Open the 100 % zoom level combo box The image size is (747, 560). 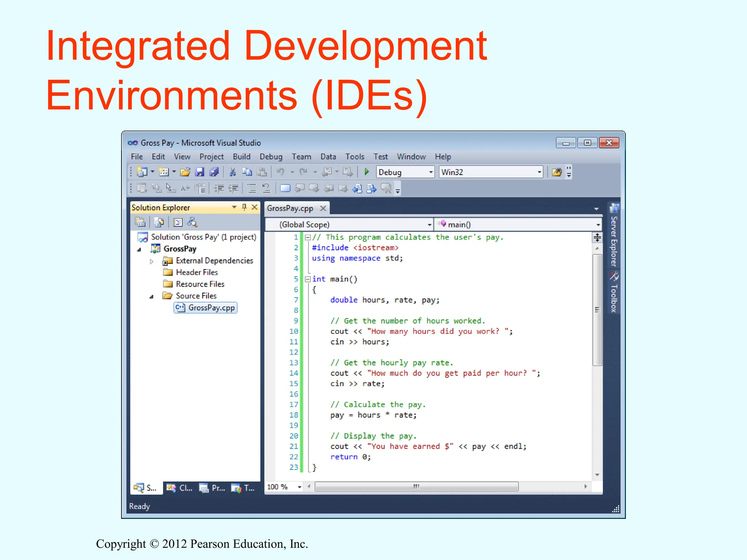click(x=299, y=487)
